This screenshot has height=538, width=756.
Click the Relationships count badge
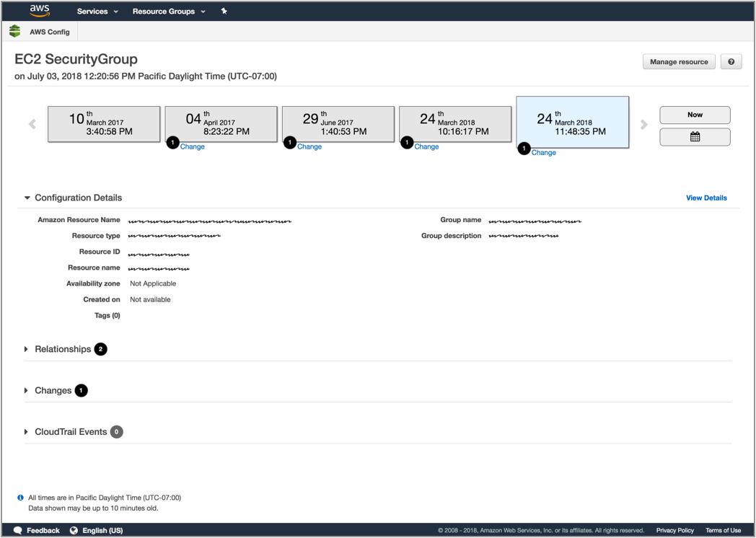pyautogui.click(x=101, y=349)
